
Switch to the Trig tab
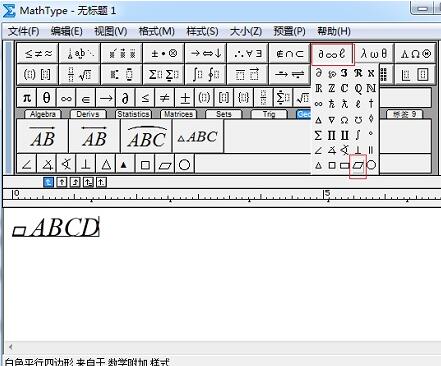pos(269,114)
